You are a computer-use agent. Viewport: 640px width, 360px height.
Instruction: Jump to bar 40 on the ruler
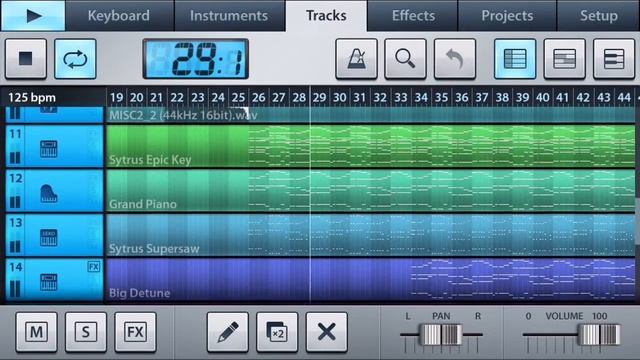[542, 98]
